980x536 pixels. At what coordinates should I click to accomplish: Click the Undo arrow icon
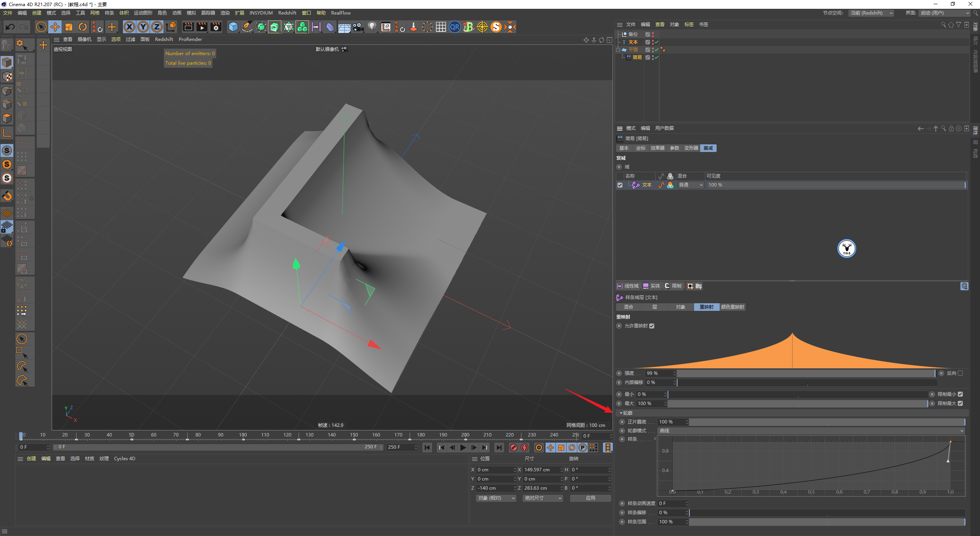[x=10, y=27]
